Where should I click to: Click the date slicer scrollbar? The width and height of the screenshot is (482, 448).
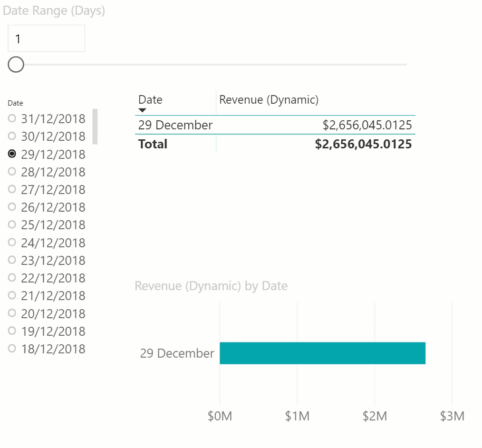pos(95,126)
